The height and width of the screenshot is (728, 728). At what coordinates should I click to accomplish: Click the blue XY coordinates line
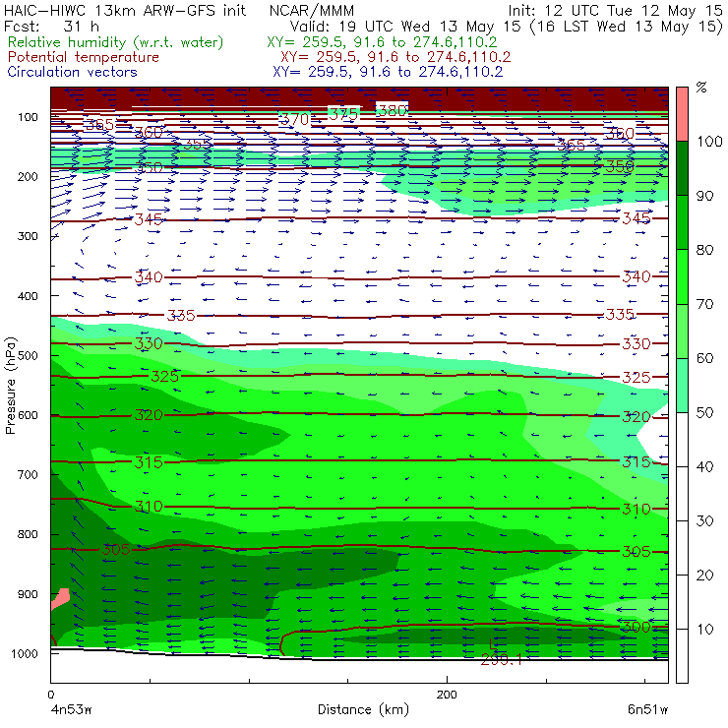point(388,72)
